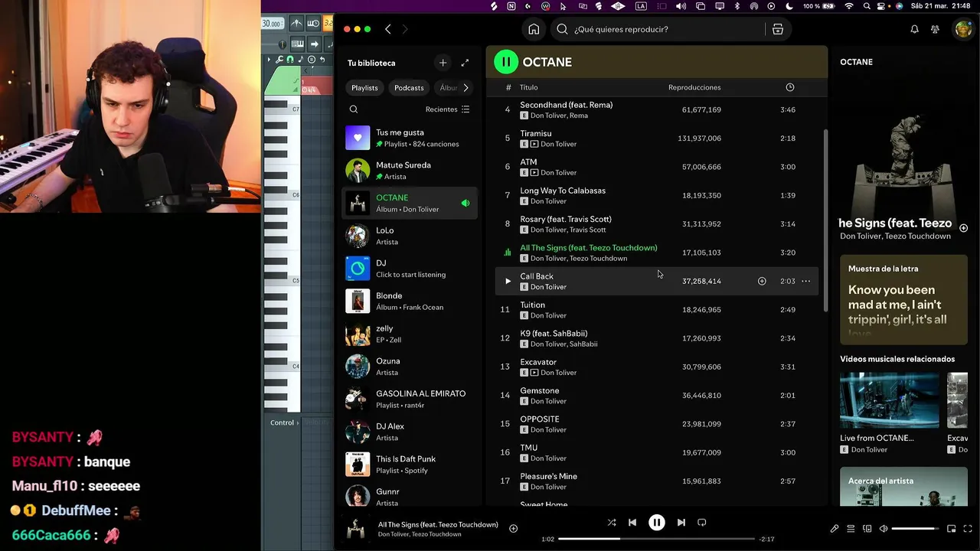Pause playback in the bottom player
980x551 pixels.
point(657,523)
